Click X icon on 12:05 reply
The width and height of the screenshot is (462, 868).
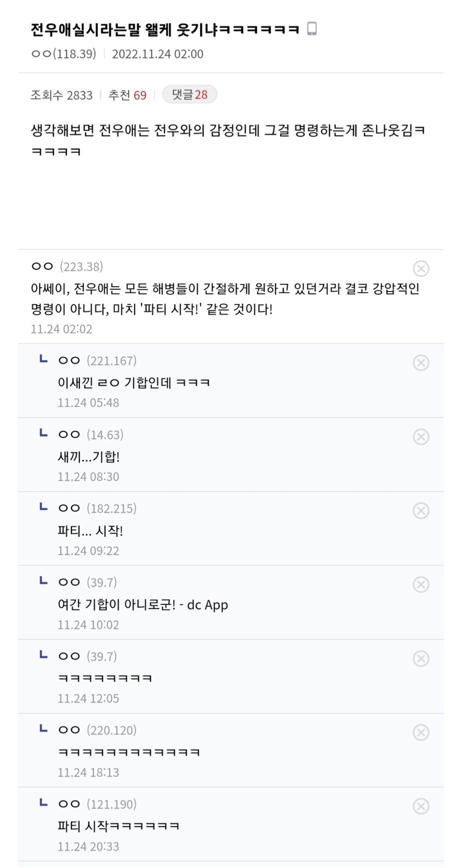tap(421, 659)
